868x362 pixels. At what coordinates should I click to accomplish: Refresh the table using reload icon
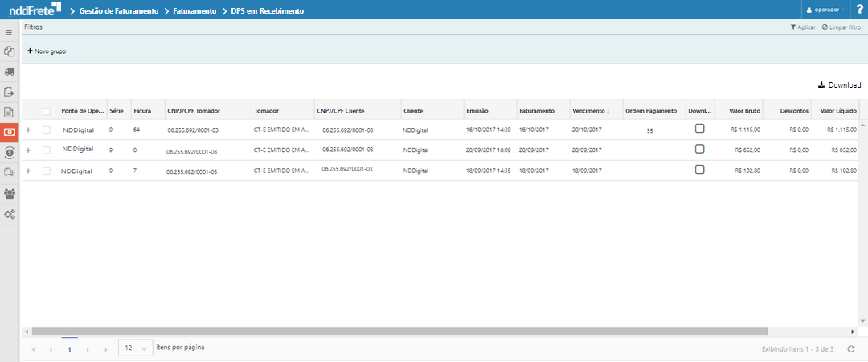coord(851,349)
